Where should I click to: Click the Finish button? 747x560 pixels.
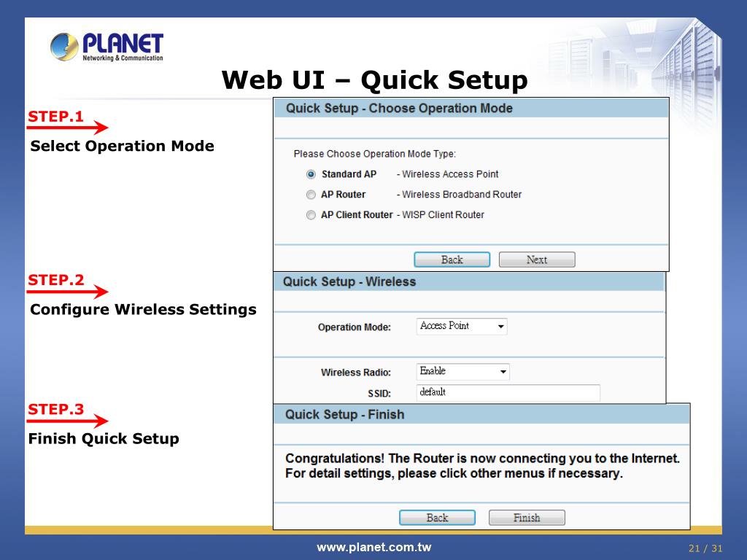[527, 518]
